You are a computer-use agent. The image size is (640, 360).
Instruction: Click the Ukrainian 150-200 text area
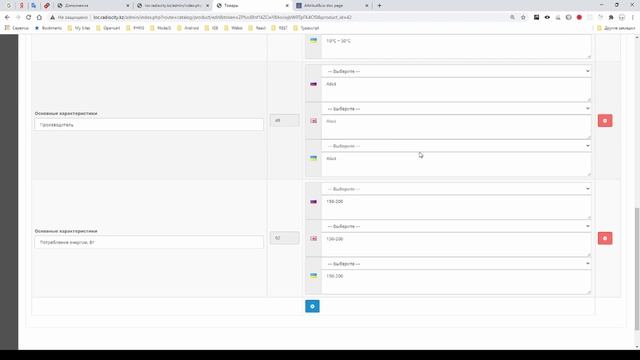[456, 282]
